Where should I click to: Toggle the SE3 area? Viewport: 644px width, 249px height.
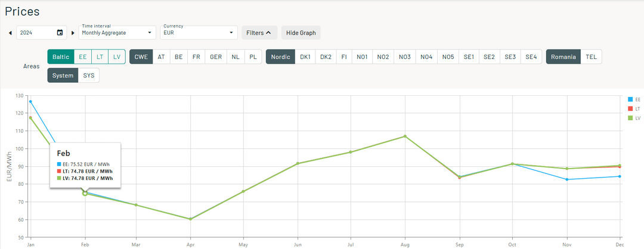(510, 57)
